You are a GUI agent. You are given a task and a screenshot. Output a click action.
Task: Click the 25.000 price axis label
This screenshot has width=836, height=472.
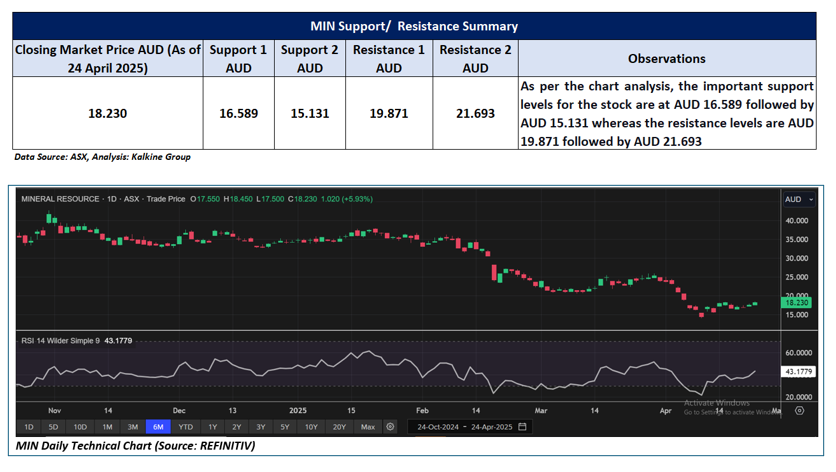[797, 277]
